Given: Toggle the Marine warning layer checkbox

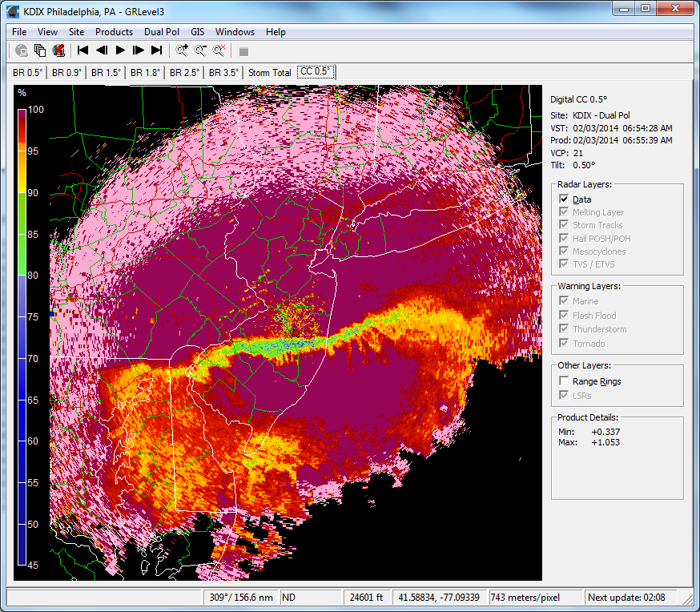Looking at the screenshot, I should pyautogui.click(x=564, y=301).
